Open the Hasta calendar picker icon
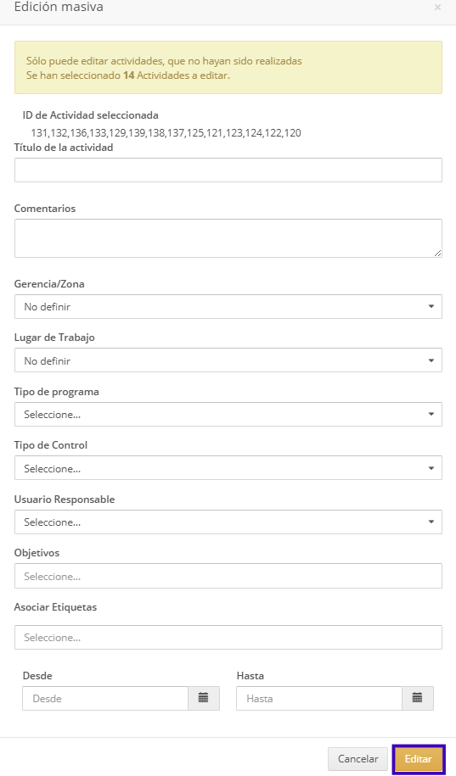Viewport: 456px width, 776px height. tap(417, 698)
